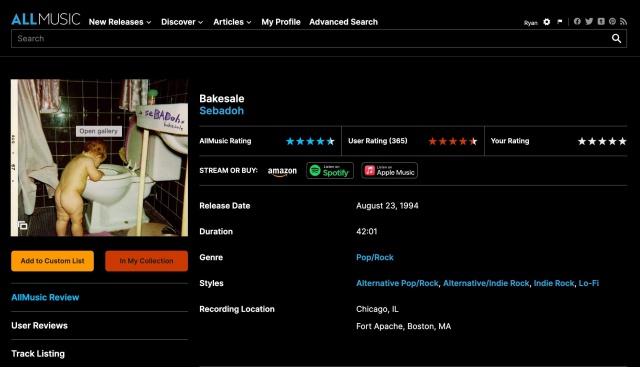Click Add to Custom List button

coord(52,261)
